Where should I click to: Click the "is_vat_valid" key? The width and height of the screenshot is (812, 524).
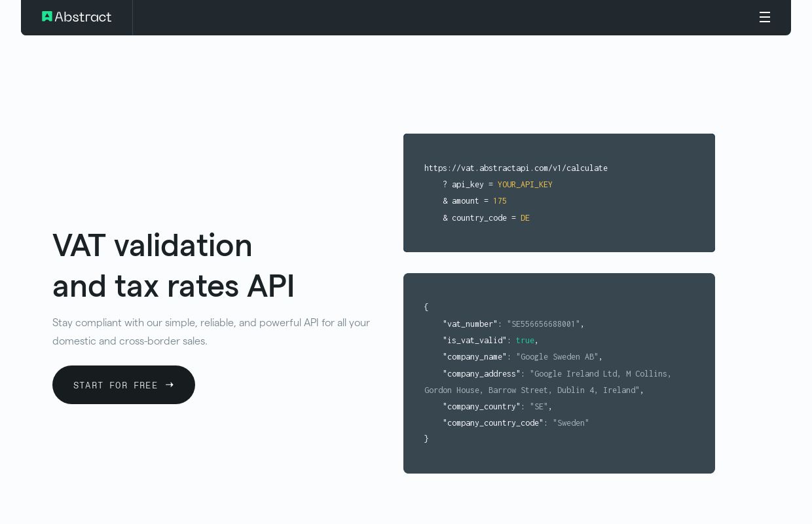[475, 341]
